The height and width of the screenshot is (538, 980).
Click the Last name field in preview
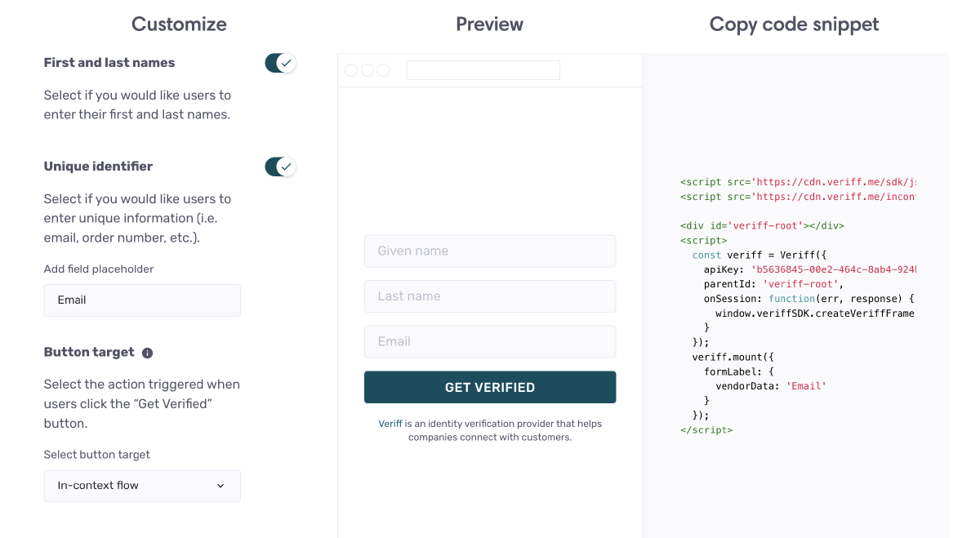tap(490, 296)
